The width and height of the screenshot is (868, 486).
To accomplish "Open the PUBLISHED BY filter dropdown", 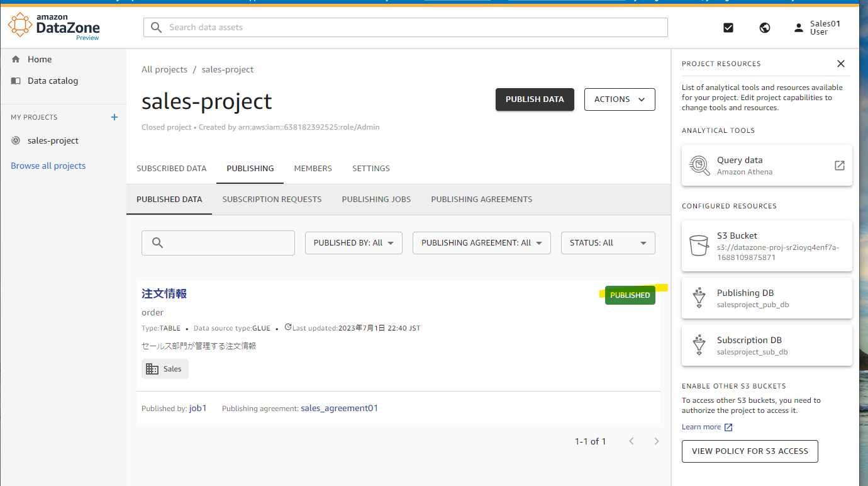I will point(353,243).
